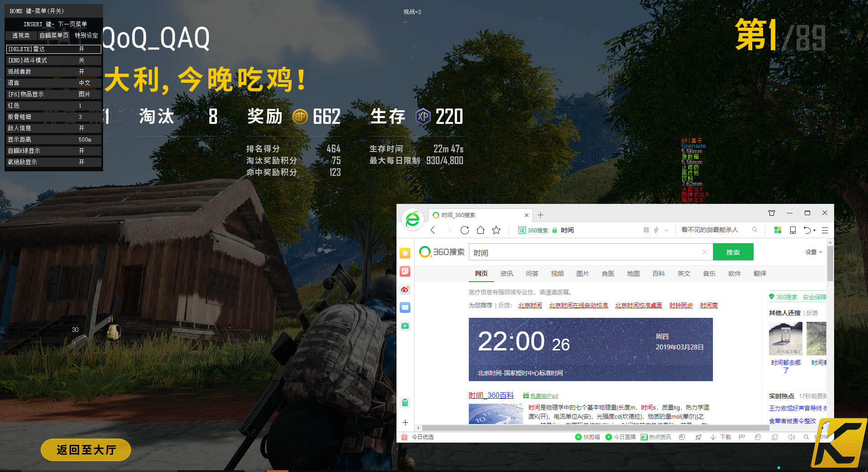Viewport: 868px width, 472px height.
Task: Open the Weibo sidebar icon
Action: tap(405, 289)
